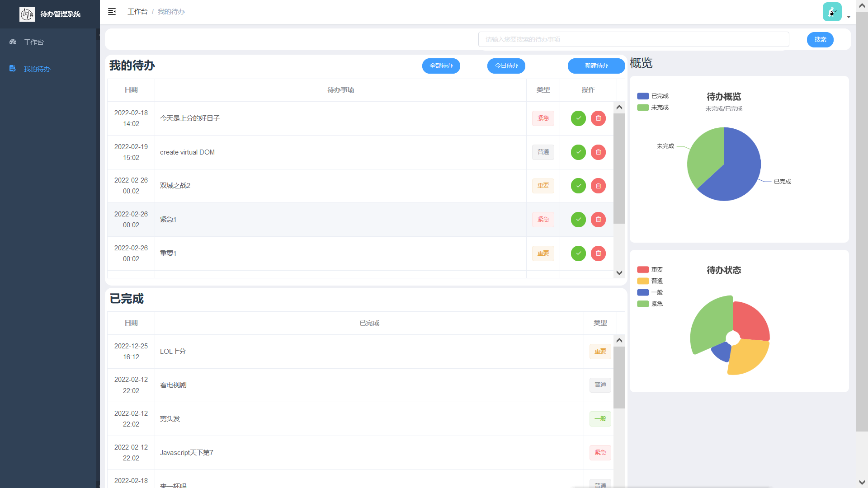Click the todo list scroll-up arrow
Image resolution: width=868 pixels, height=488 pixels.
pyautogui.click(x=619, y=107)
